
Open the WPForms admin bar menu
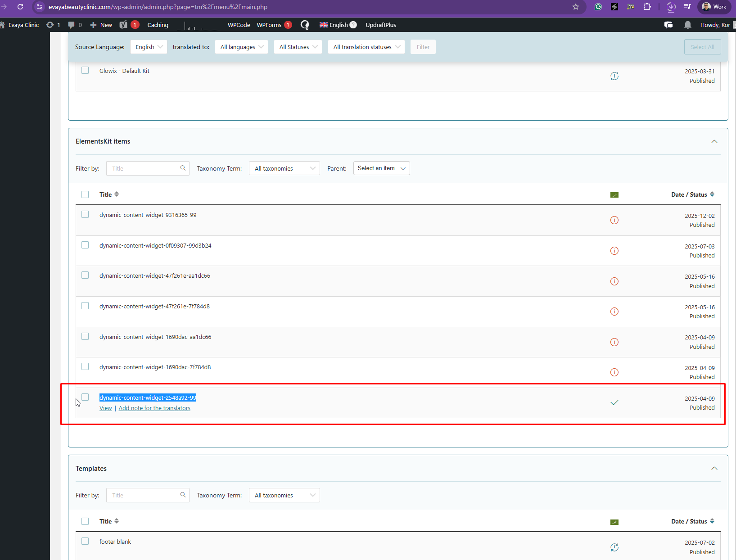pyautogui.click(x=269, y=25)
